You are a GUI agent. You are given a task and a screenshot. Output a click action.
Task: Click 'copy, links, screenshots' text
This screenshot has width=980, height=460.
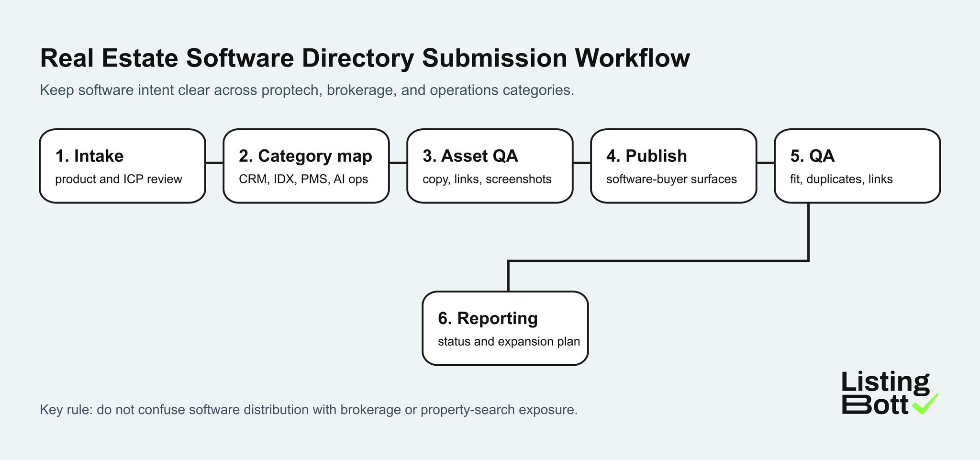click(x=487, y=179)
